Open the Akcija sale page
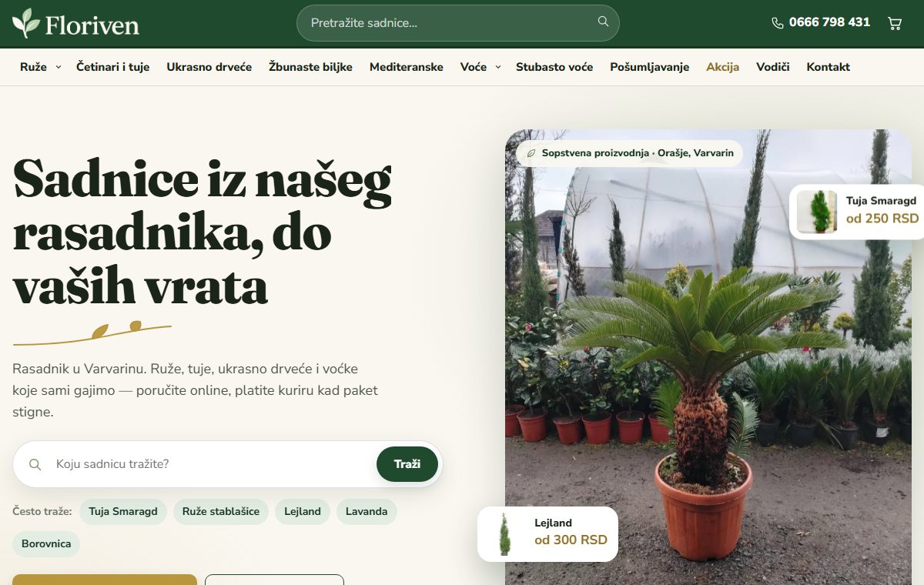Image resolution: width=924 pixels, height=585 pixels. (x=722, y=67)
